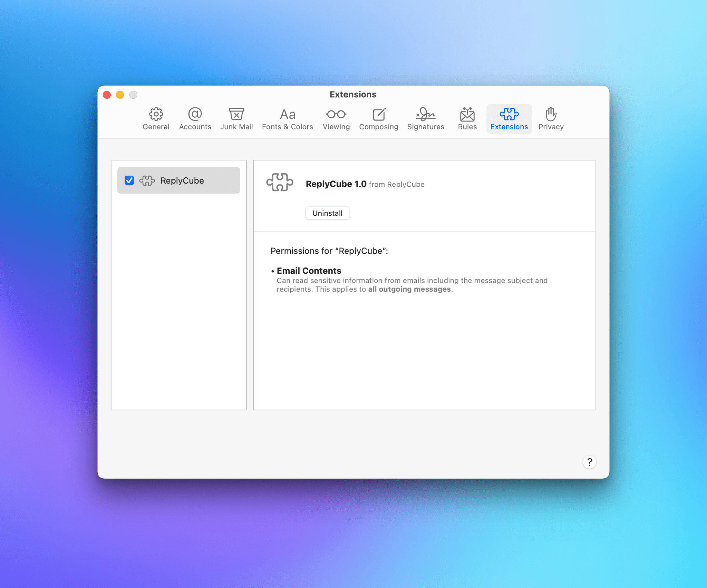Click ReplyCube puzzle piece icon

pos(148,180)
